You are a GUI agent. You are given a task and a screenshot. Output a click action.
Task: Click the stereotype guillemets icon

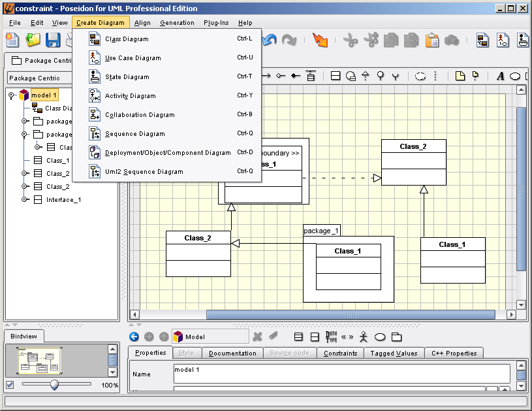(x=347, y=337)
